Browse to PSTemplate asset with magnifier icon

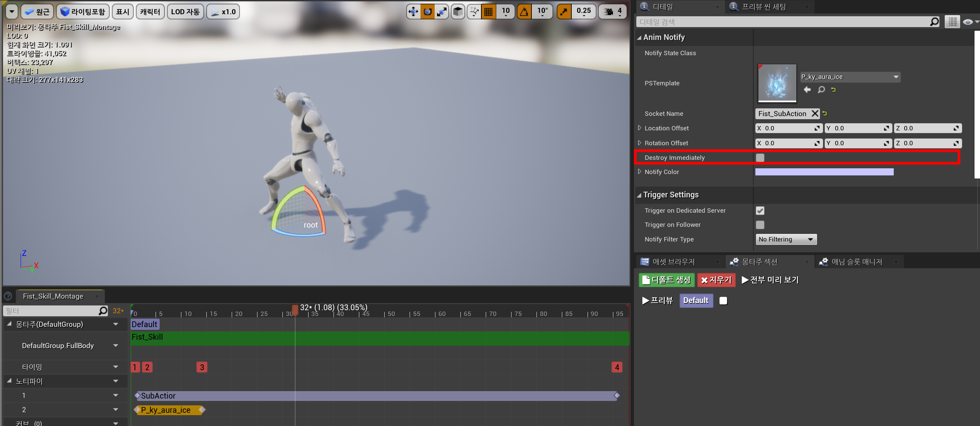(821, 90)
